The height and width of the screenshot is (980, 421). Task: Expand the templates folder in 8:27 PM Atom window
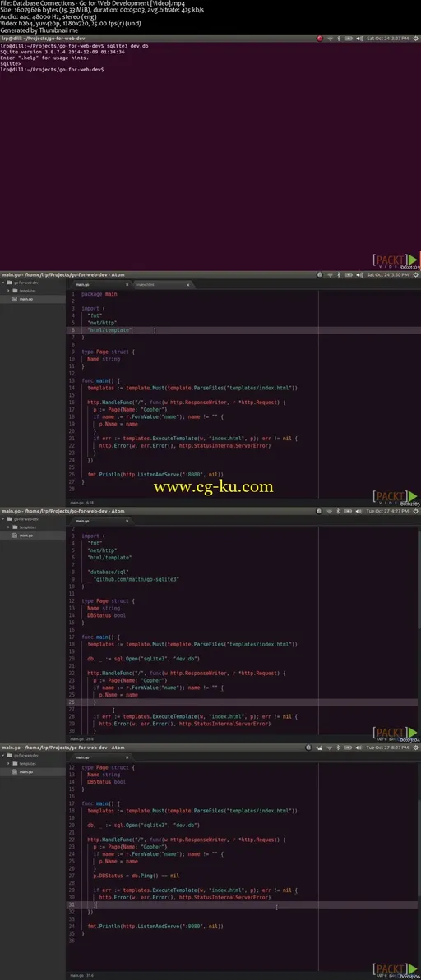click(9, 763)
